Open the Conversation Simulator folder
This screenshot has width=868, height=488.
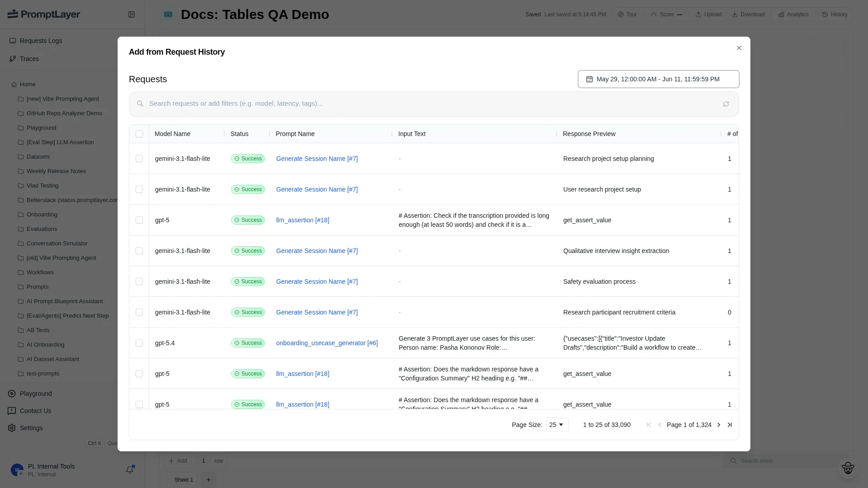tap(57, 244)
